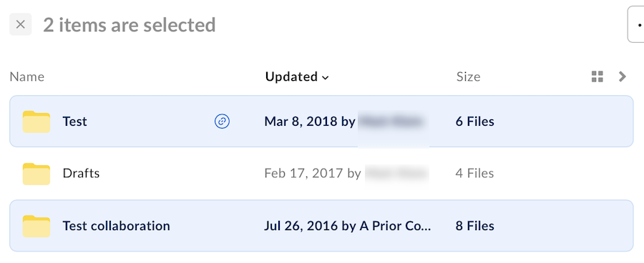Click the Feb 17, 2017 updated date
This screenshot has height=263, width=644.
tap(303, 173)
